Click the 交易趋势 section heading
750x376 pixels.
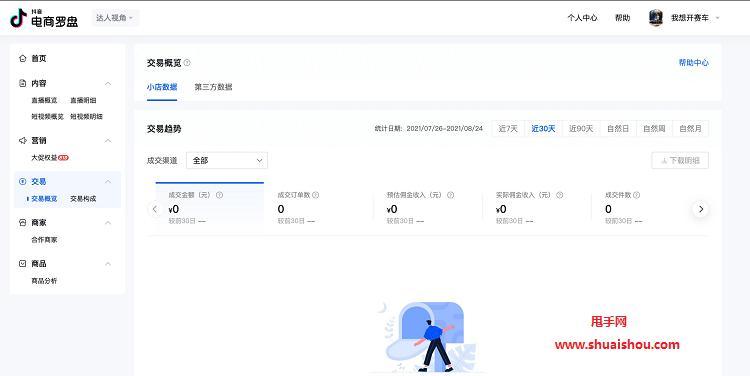164,129
